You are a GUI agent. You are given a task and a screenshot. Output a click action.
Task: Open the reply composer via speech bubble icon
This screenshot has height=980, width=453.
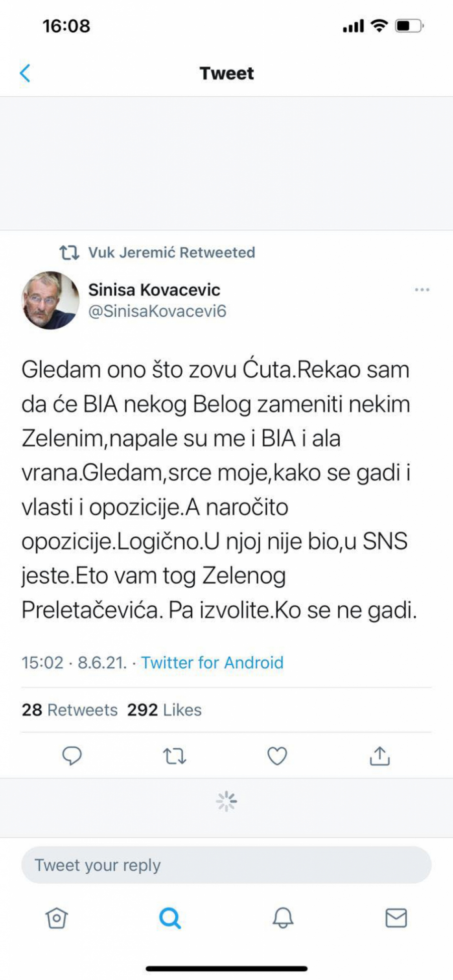[x=72, y=755]
